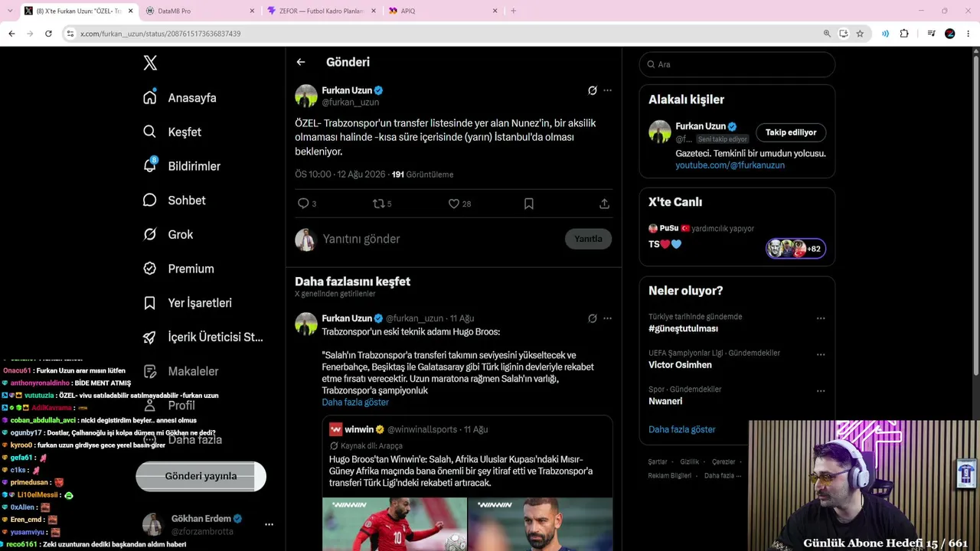
Task: Open the Çerezler footer link
Action: pyautogui.click(x=724, y=462)
